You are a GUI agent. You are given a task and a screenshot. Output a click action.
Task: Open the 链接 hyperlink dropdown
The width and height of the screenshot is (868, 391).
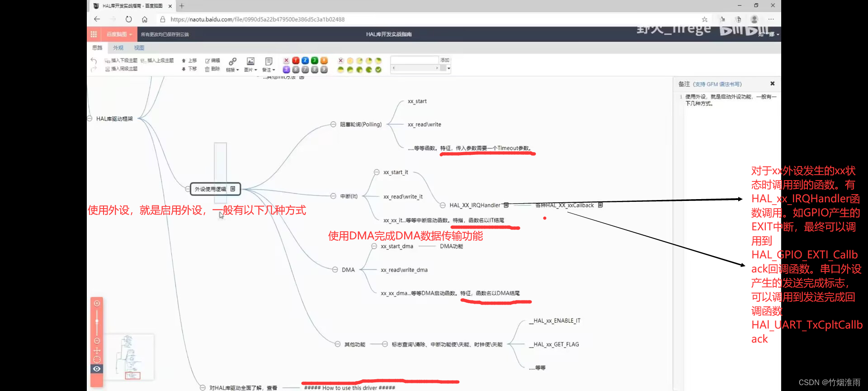[x=232, y=64]
